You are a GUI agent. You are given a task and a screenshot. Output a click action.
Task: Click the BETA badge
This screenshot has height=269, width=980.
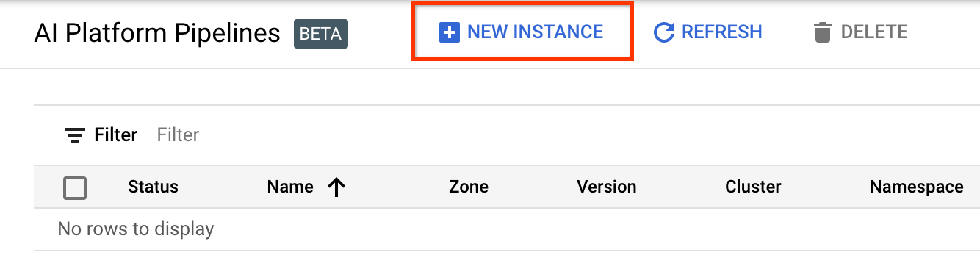[321, 34]
